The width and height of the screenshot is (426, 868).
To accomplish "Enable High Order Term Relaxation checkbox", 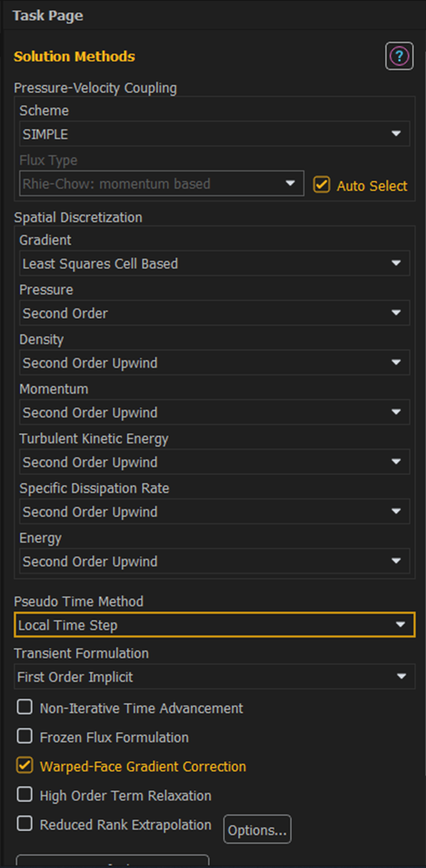I will click(x=25, y=794).
